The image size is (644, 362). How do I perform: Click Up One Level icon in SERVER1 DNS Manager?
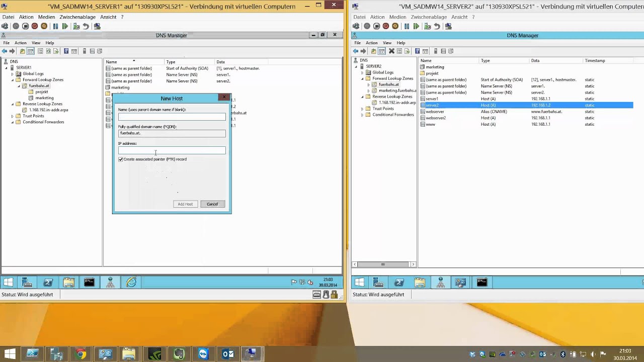pos(22,51)
